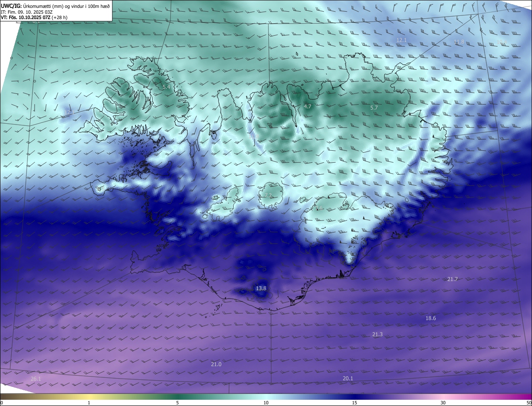
Task: Click the 0 tick on the color scale
Action: tap(2, 403)
